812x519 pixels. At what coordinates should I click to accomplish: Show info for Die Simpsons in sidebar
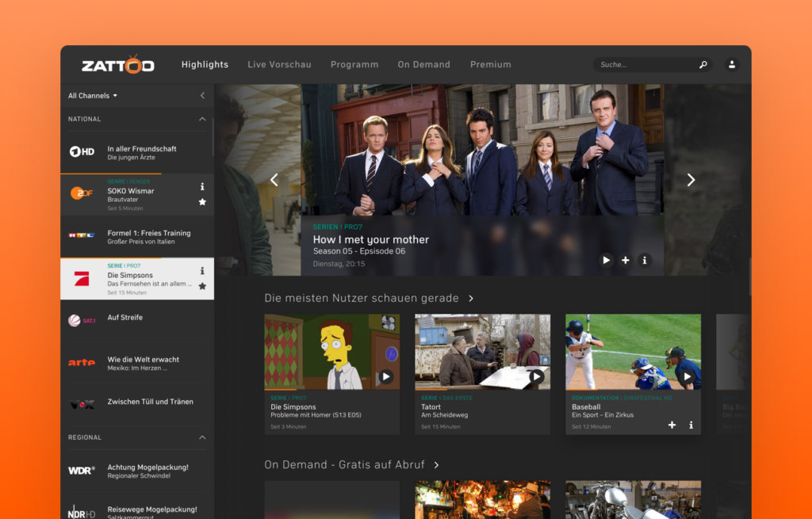(202, 271)
